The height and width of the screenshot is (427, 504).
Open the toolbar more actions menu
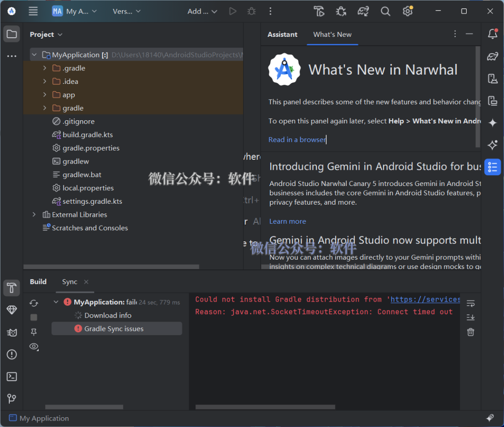[270, 11]
